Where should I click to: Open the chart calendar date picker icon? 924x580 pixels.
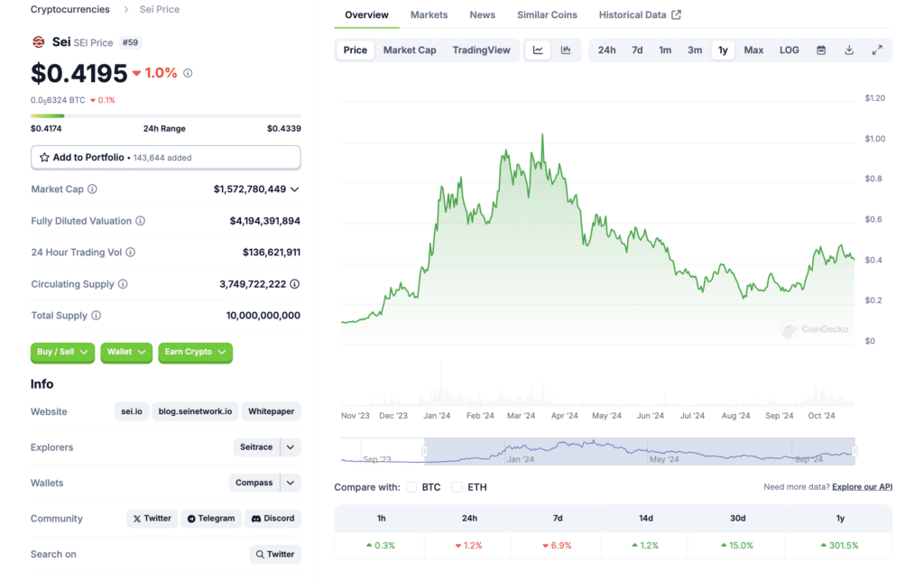(x=821, y=50)
